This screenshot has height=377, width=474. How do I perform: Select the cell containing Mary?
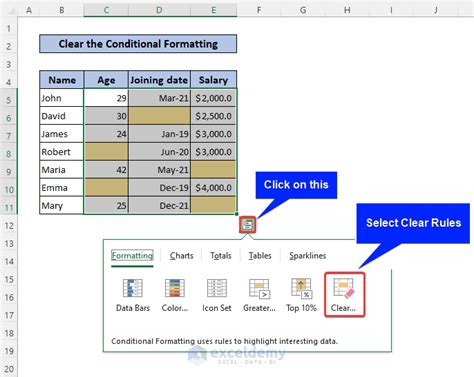[x=62, y=206]
